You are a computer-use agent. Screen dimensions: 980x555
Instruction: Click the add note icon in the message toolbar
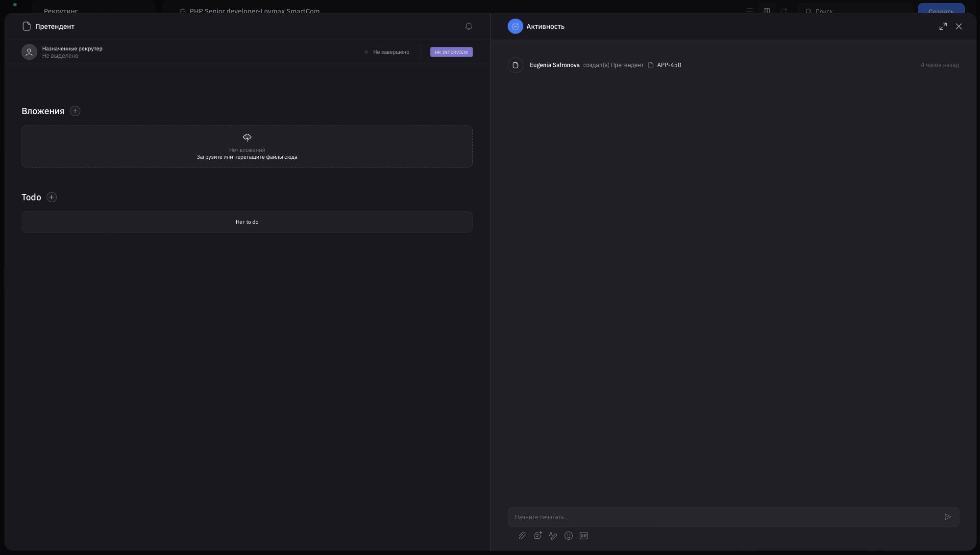(x=538, y=535)
